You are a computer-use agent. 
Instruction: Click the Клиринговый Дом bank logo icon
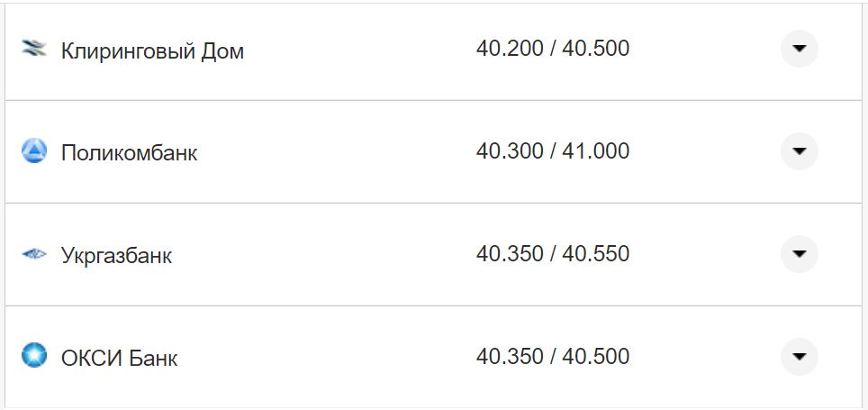pos(33,50)
